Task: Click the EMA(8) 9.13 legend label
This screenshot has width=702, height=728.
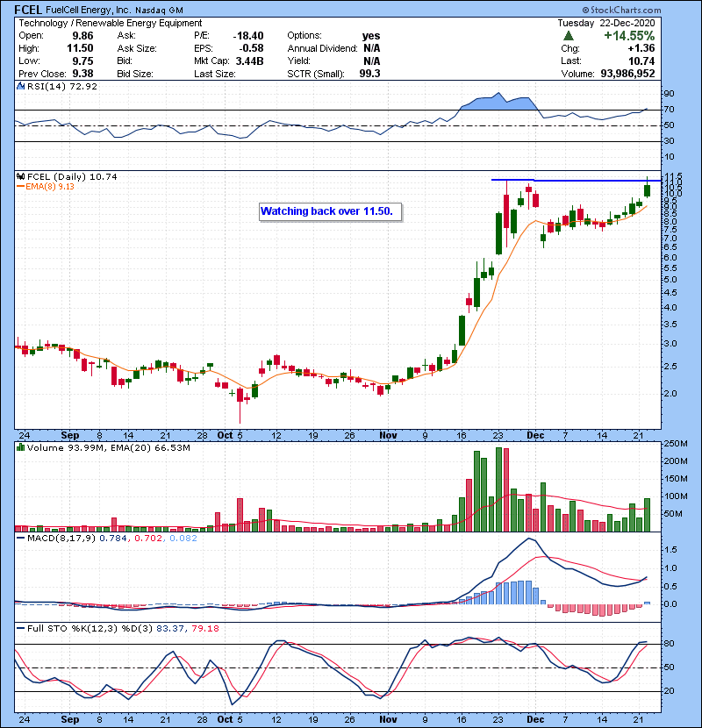Action: tap(50, 187)
